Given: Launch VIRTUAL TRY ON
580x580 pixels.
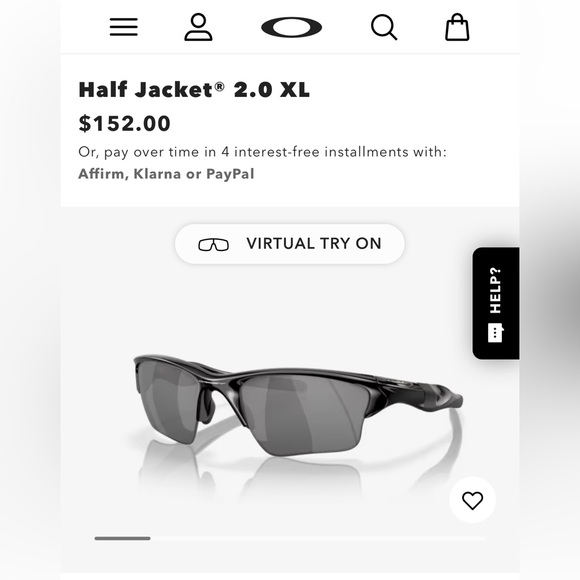Looking at the screenshot, I should point(290,244).
